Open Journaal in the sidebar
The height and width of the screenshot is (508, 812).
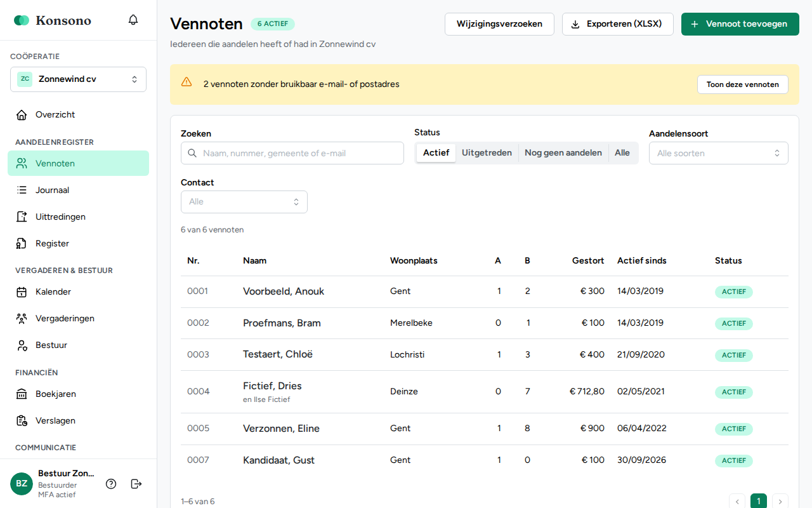[78, 190]
